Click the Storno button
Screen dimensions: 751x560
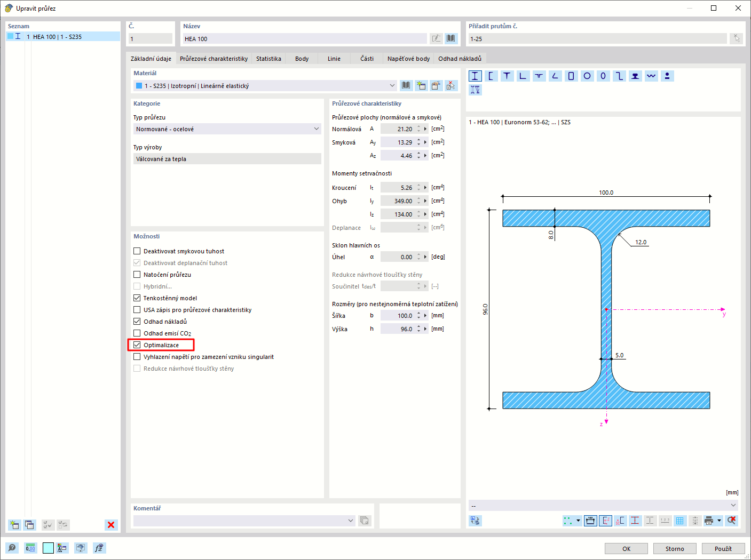pyautogui.click(x=675, y=549)
